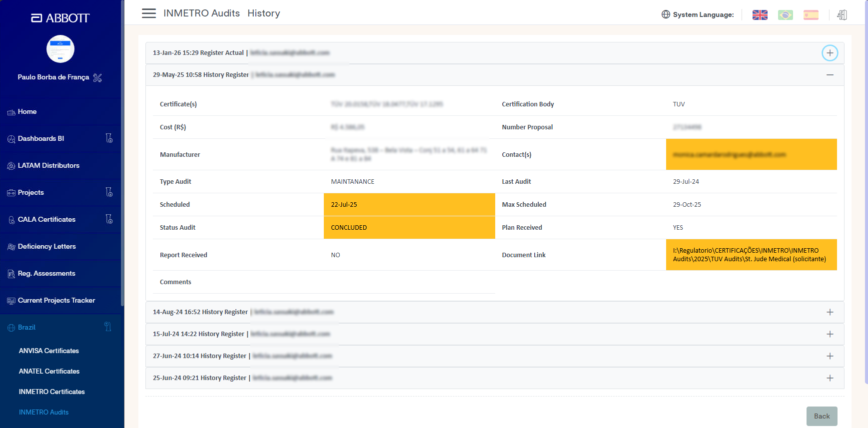
Task: Switch language to English flag
Action: pyautogui.click(x=760, y=15)
